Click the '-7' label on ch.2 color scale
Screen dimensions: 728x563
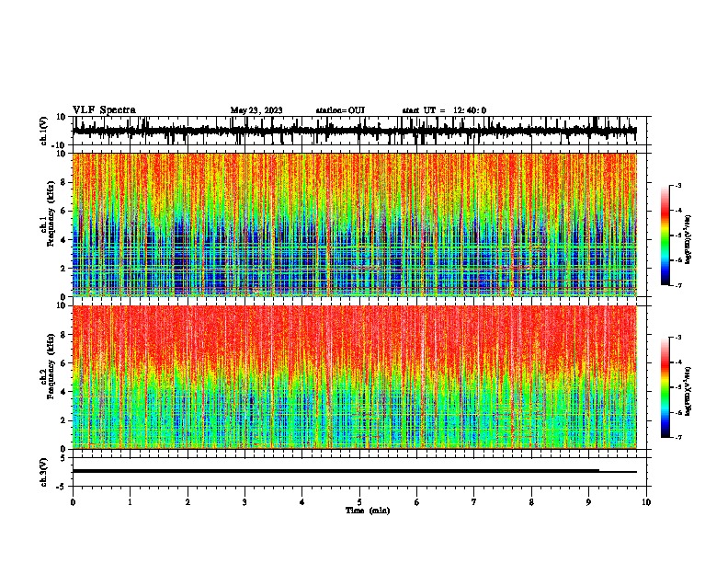pos(677,437)
